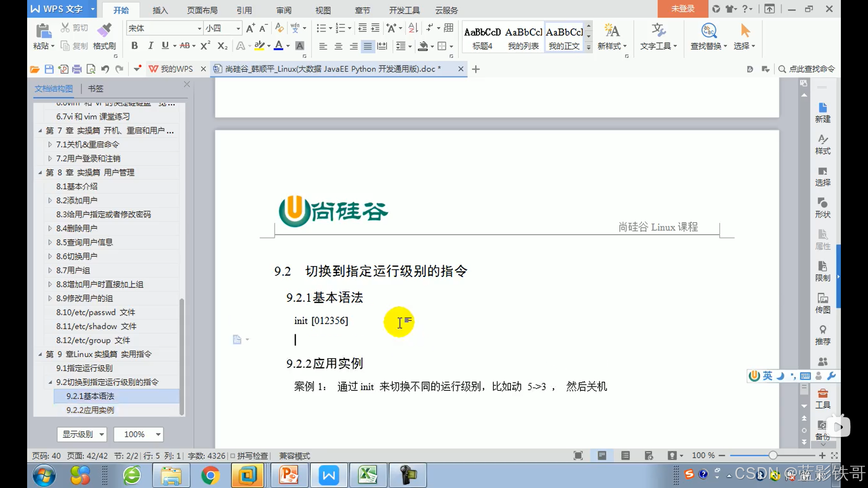This screenshot has height=488, width=868.
Task: Select 9.2.2应用实例 in the outline
Action: coord(90,410)
